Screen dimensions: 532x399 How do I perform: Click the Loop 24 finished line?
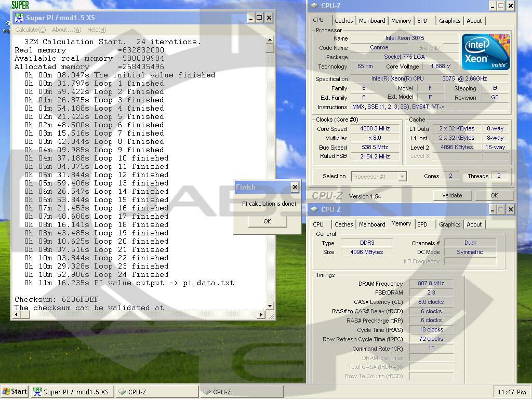(x=96, y=274)
